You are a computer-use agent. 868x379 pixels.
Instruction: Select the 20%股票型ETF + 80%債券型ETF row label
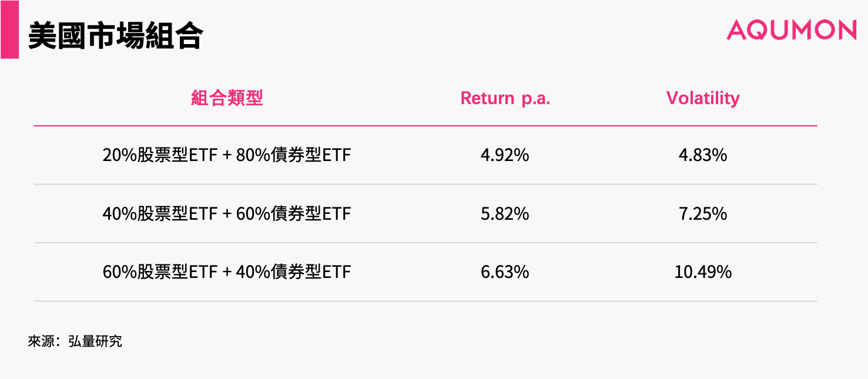pos(227,155)
